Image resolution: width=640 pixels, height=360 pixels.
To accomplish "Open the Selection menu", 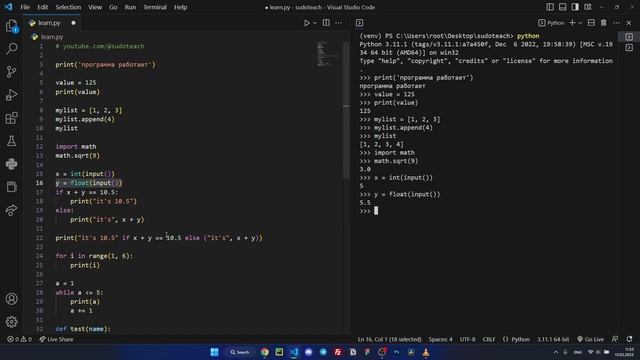I will pyautogui.click(x=68, y=7).
